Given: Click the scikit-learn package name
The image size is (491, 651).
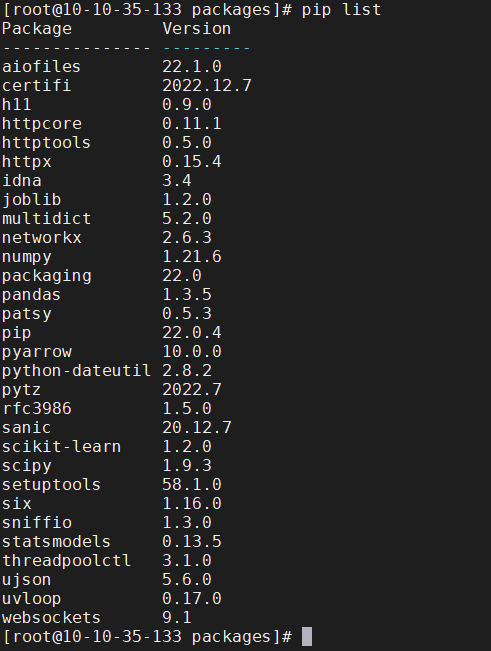Looking at the screenshot, I should coord(61,447).
